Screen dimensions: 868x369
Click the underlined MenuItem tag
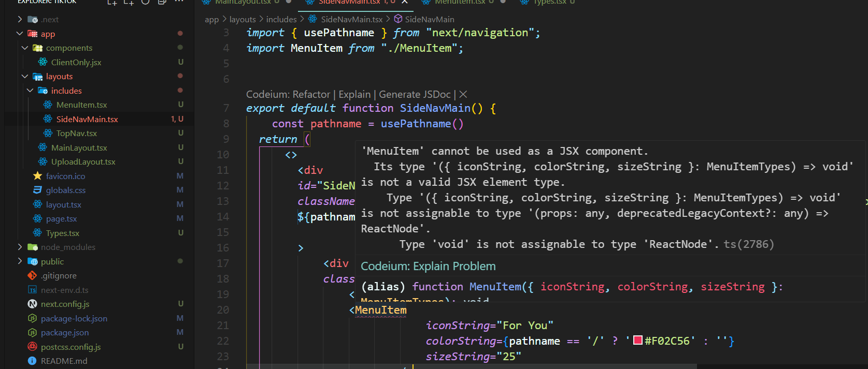point(381,310)
